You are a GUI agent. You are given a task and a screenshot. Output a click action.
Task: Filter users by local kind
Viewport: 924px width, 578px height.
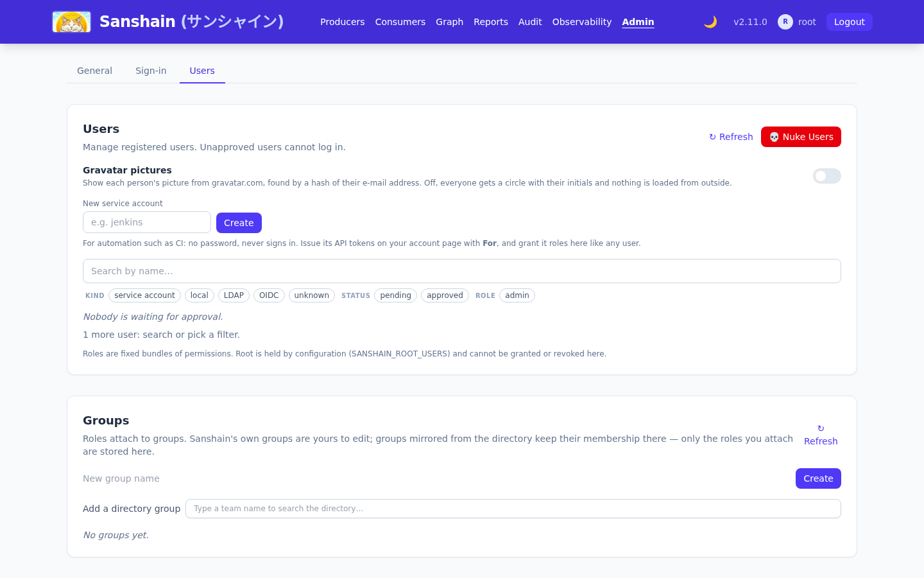click(x=200, y=295)
